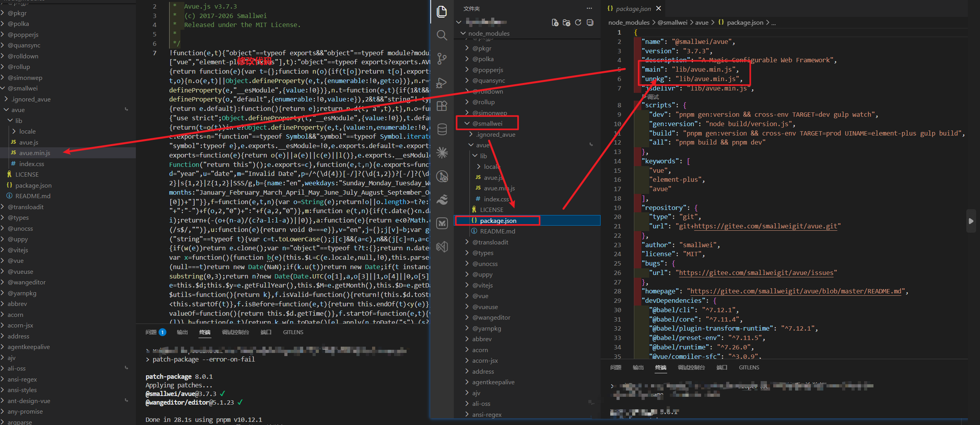Open the database view in the activity bar
980x425 pixels.
point(442,129)
